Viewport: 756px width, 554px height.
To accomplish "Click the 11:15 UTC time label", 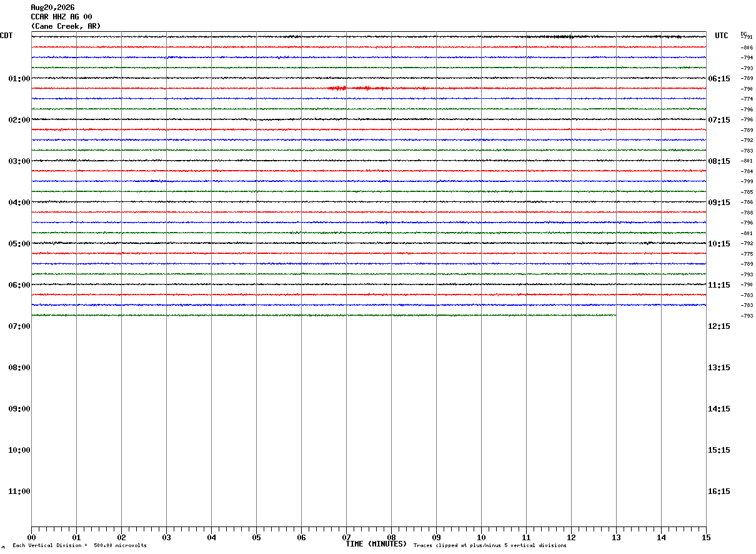I will pyautogui.click(x=719, y=285).
